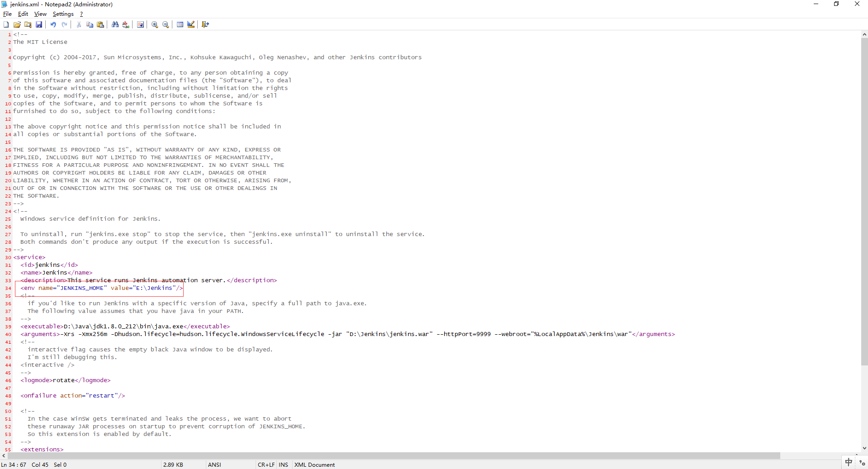Click the <service> opening tag
Image resolution: width=868 pixels, height=469 pixels.
(29, 257)
